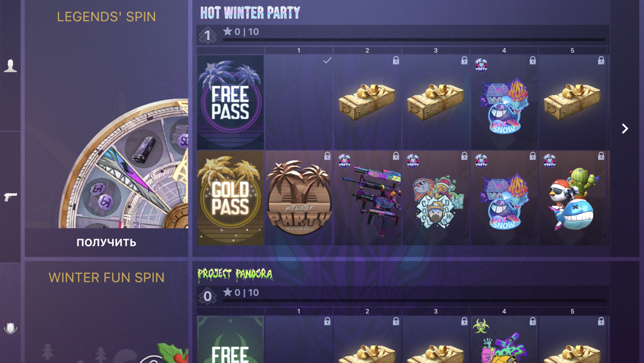Viewport: 644px width, 363px height.
Task: Select the Gold Pass card in Hot Winter Party
Action: (x=231, y=198)
